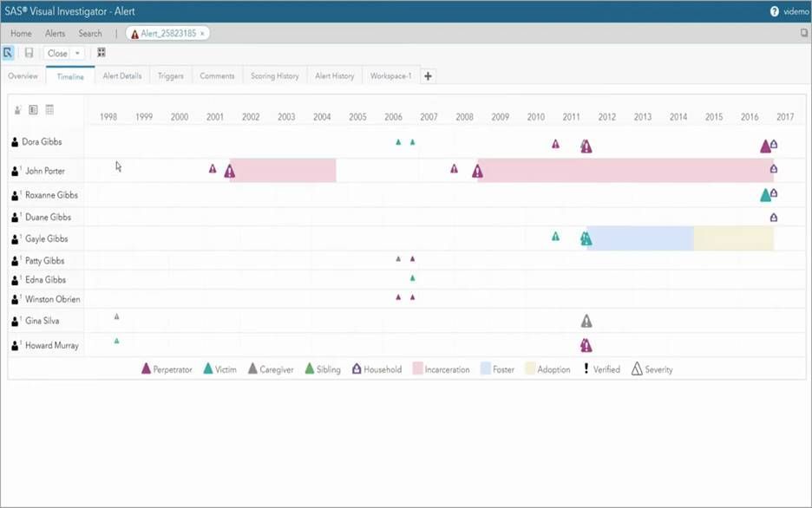Click John Porter's 2001 incarceration bar
812x508 pixels.
(285, 171)
